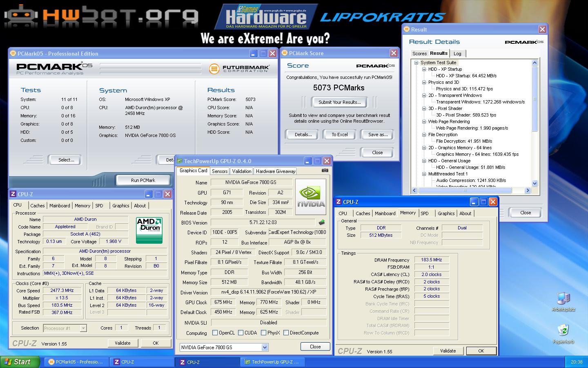Click the system tray clock
588x368 pixels.
[x=577, y=362]
